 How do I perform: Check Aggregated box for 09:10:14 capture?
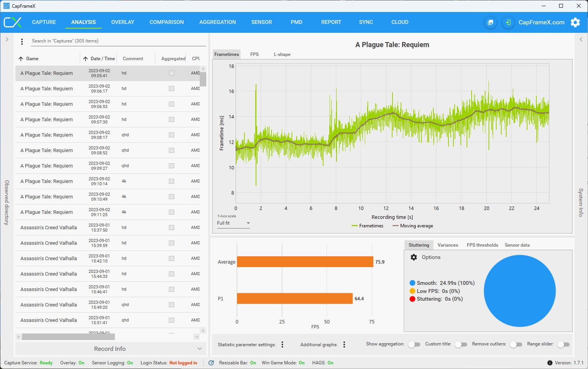point(172,181)
